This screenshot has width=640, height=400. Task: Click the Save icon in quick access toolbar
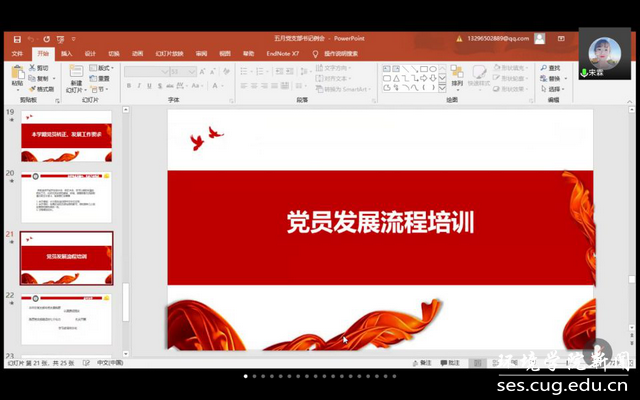(17, 39)
